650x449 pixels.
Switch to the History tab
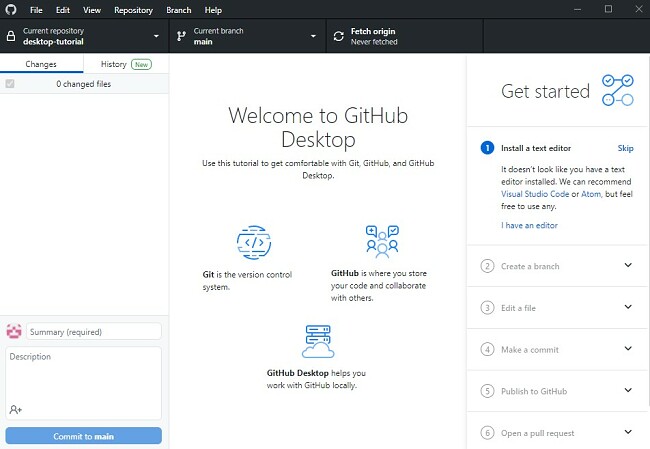click(x=126, y=64)
